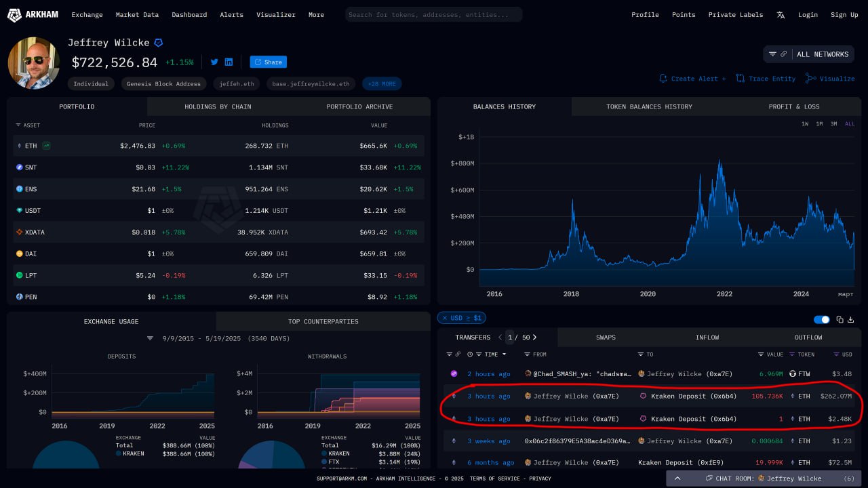868x488 pixels.
Task: Open Jeffrey Wilcke's Twitter profile icon
Action: point(214,62)
